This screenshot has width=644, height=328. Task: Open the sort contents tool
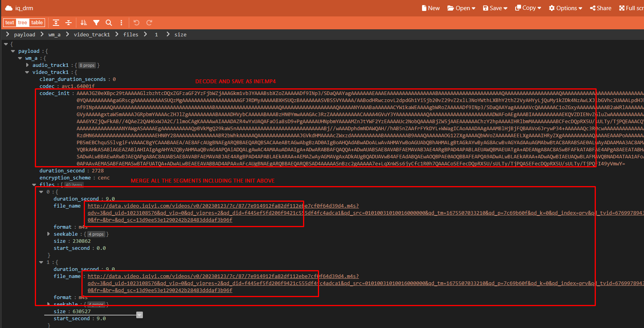tap(84, 23)
